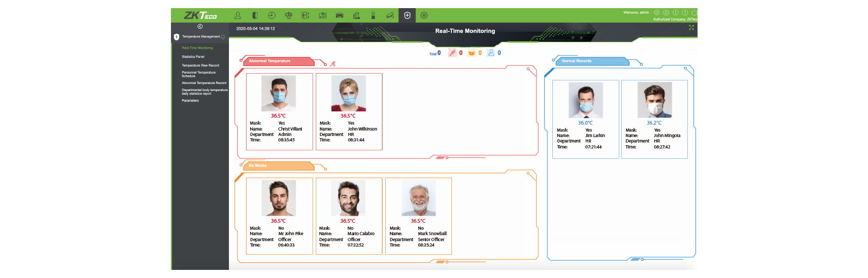
Task: Click the 'Welcome, admin' text
Action: click(636, 12)
